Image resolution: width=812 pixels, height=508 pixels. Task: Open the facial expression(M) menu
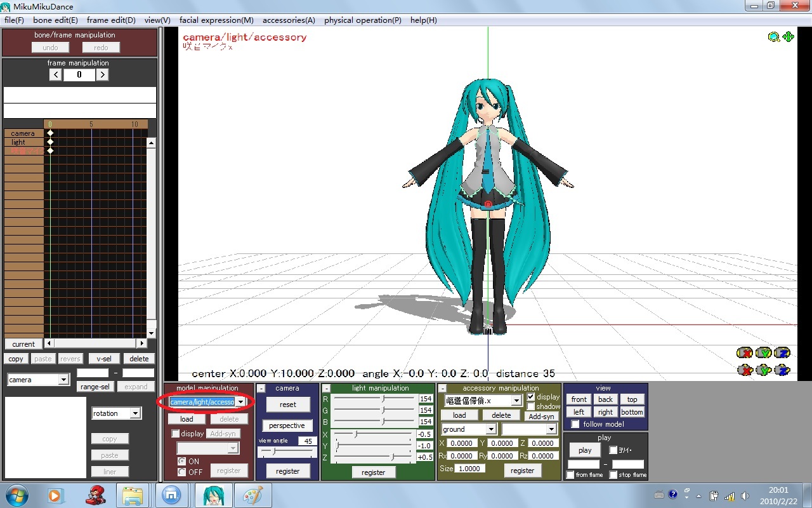click(x=216, y=20)
